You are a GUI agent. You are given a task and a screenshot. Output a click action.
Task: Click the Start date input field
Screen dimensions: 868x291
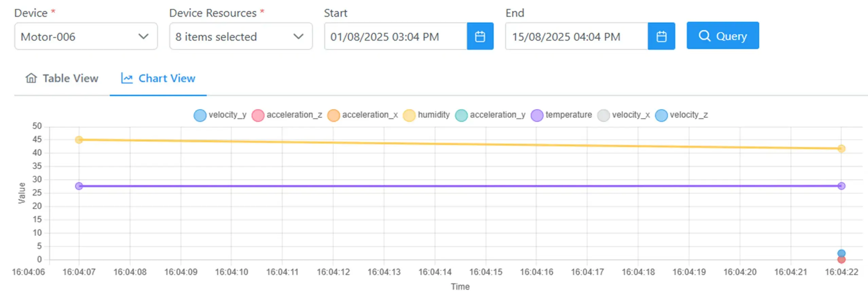click(395, 36)
